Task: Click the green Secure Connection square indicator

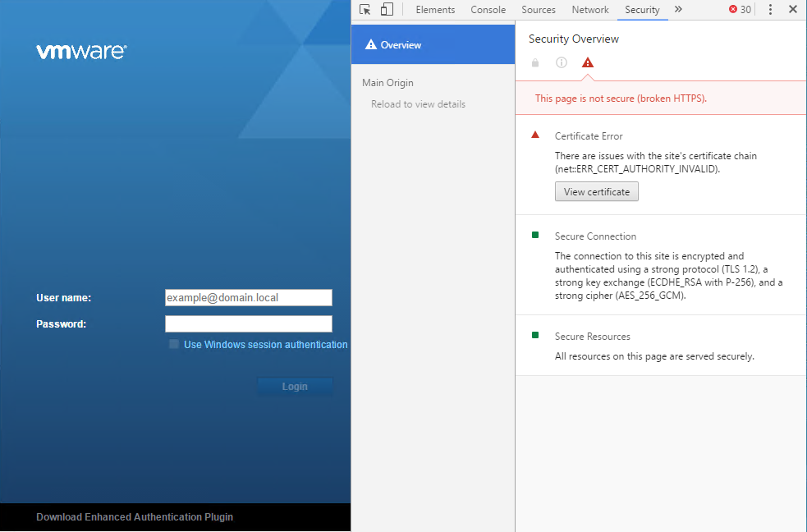Action: coord(535,235)
